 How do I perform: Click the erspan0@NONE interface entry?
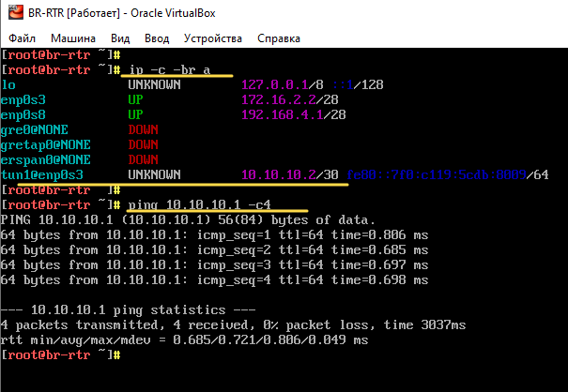pyautogui.click(x=42, y=159)
